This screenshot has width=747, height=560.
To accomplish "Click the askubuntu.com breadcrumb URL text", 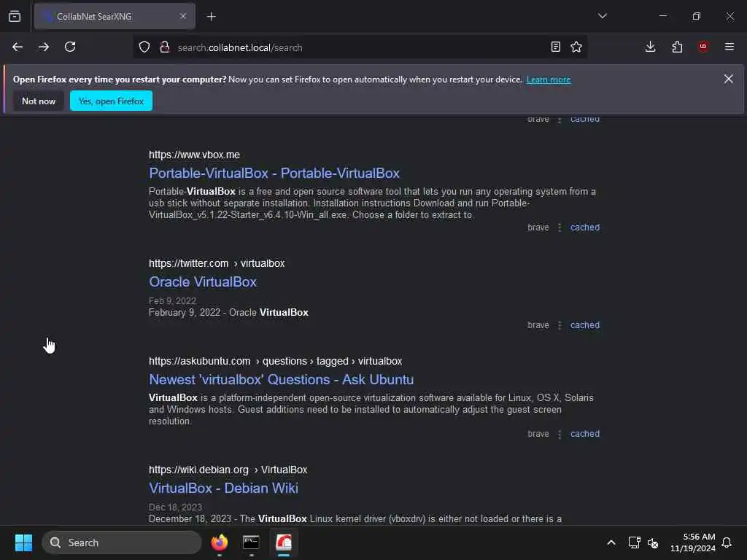I will click(275, 361).
